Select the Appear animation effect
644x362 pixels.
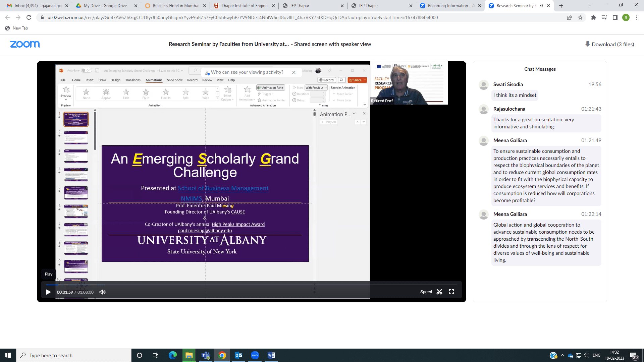(106, 94)
